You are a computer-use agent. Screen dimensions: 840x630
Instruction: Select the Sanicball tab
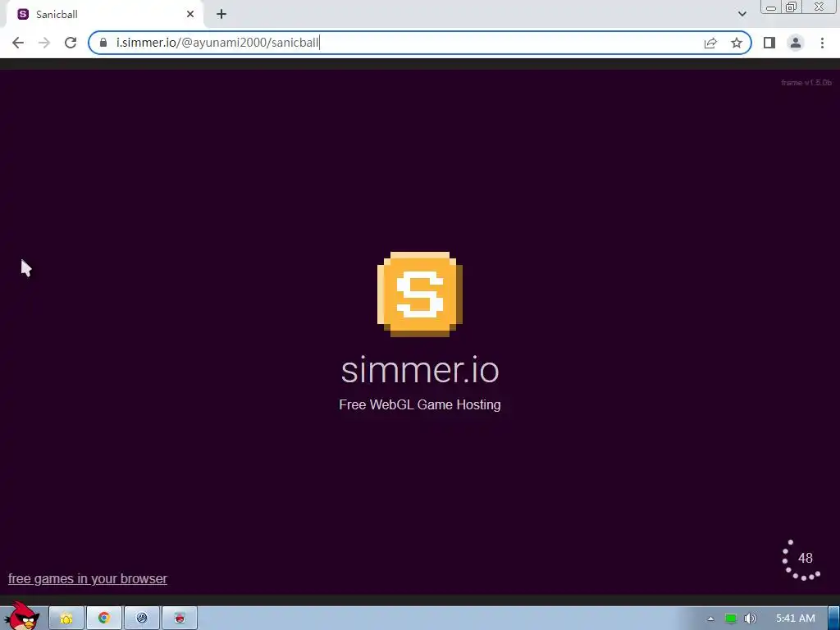coord(104,15)
